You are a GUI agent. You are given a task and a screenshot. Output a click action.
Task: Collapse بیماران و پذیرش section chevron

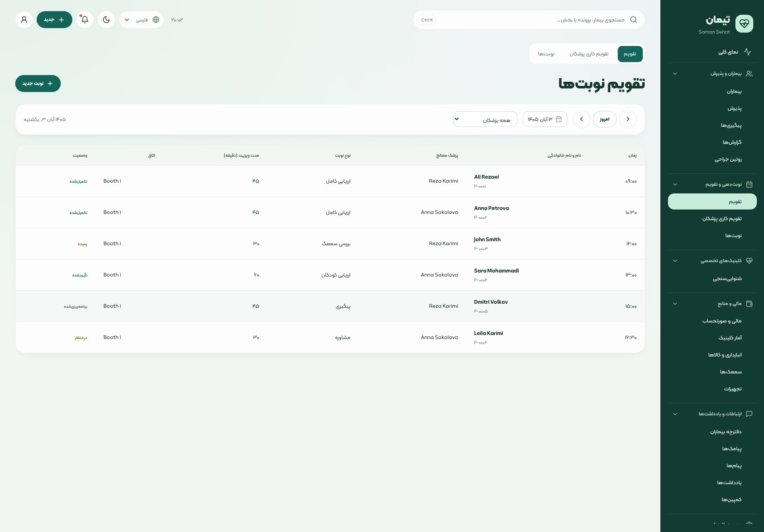pos(675,74)
